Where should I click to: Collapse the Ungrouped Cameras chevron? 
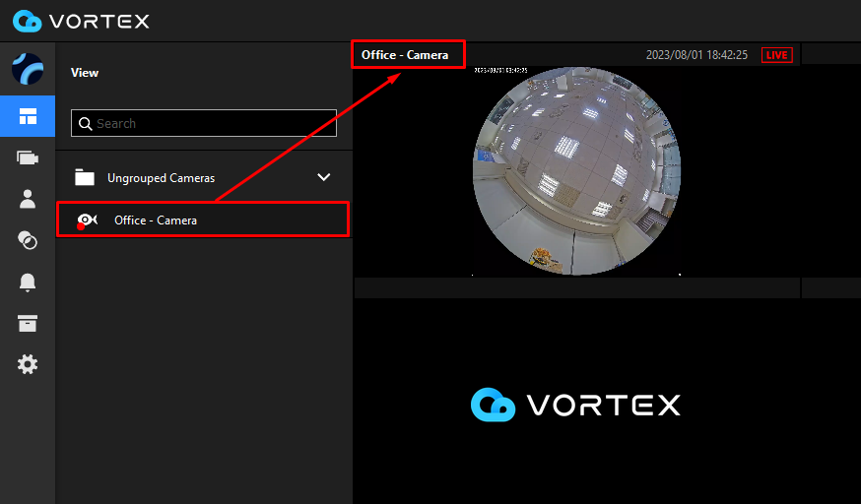click(x=323, y=177)
